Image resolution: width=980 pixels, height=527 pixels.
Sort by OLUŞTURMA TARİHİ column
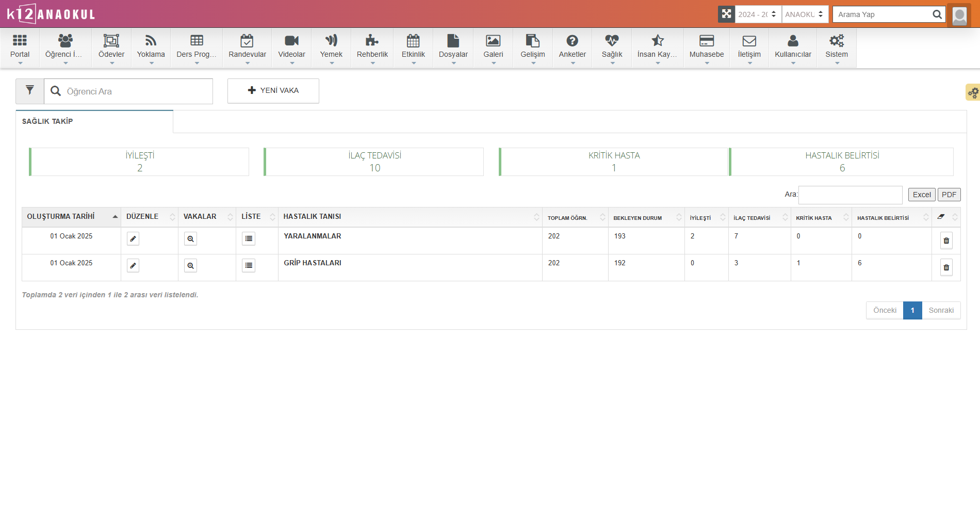(71, 217)
